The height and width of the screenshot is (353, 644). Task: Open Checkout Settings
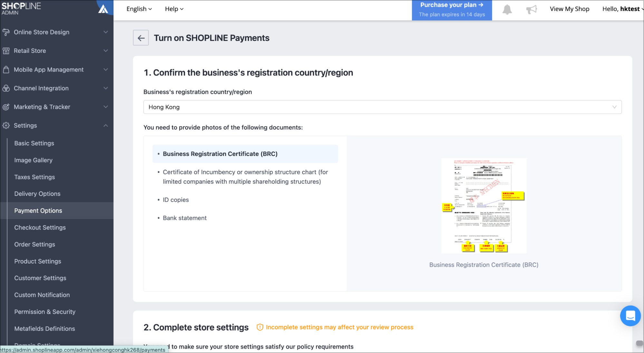[40, 228]
